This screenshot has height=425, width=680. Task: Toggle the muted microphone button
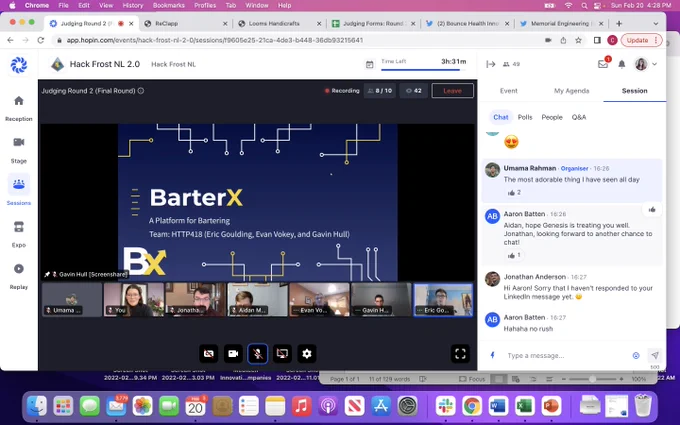click(258, 354)
